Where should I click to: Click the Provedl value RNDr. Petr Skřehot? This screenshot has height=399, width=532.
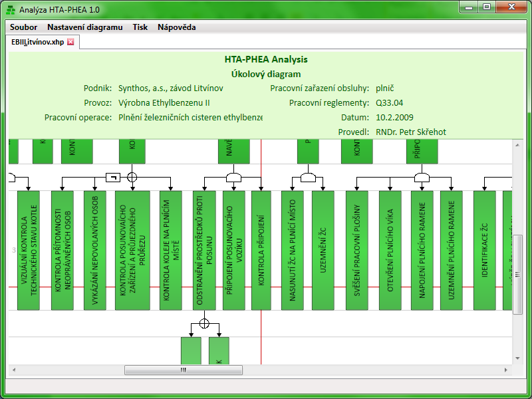point(411,132)
